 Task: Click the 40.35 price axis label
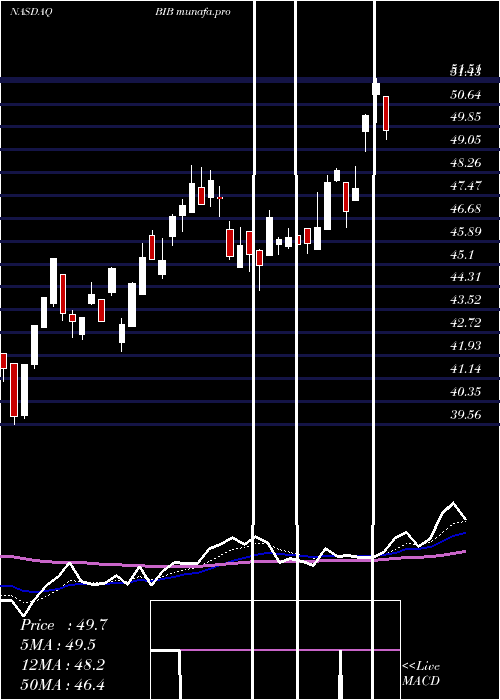(466, 392)
